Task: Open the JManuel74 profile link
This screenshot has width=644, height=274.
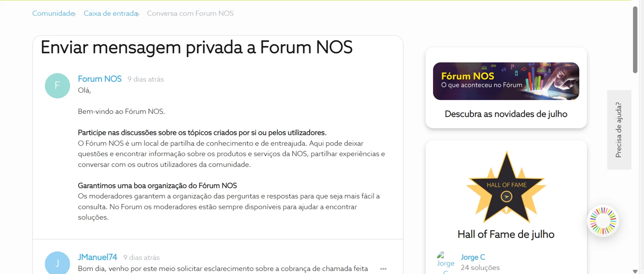Action: click(98, 257)
